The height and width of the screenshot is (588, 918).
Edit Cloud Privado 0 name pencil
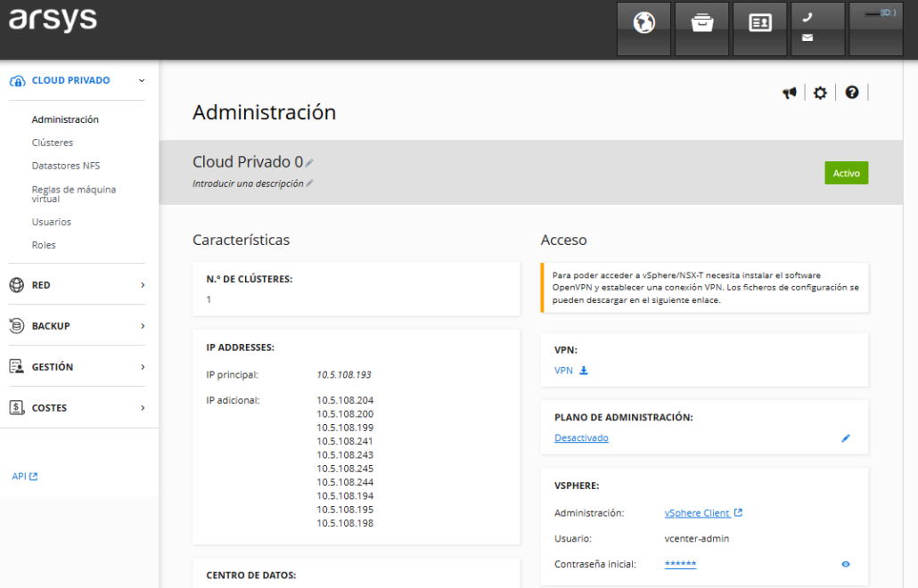point(309,163)
